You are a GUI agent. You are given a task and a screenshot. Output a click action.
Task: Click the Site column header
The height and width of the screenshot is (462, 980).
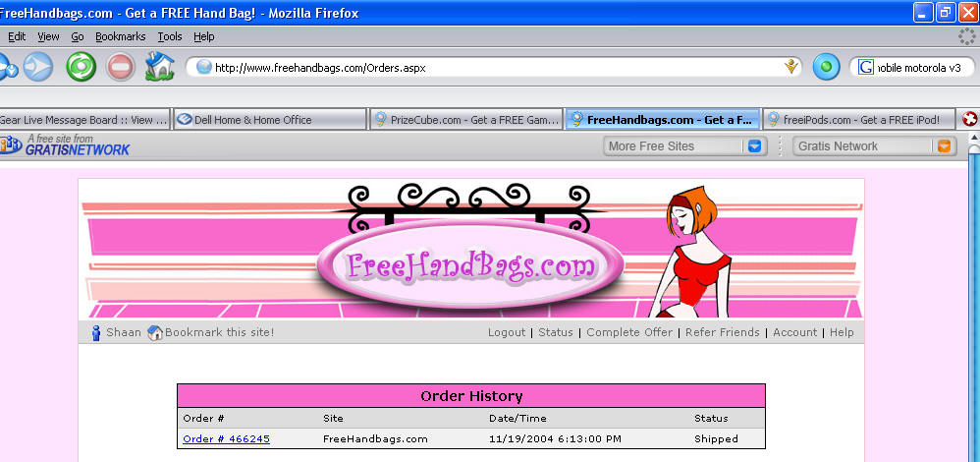[333, 418]
